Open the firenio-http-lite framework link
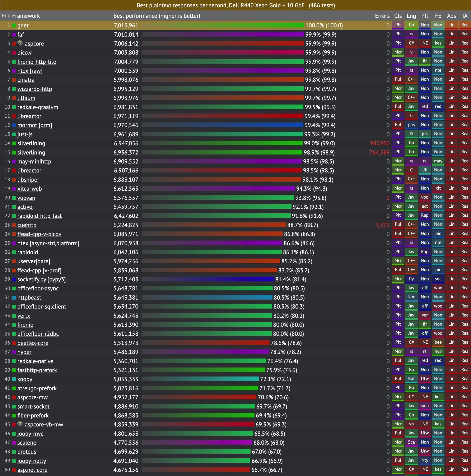 pos(36,62)
